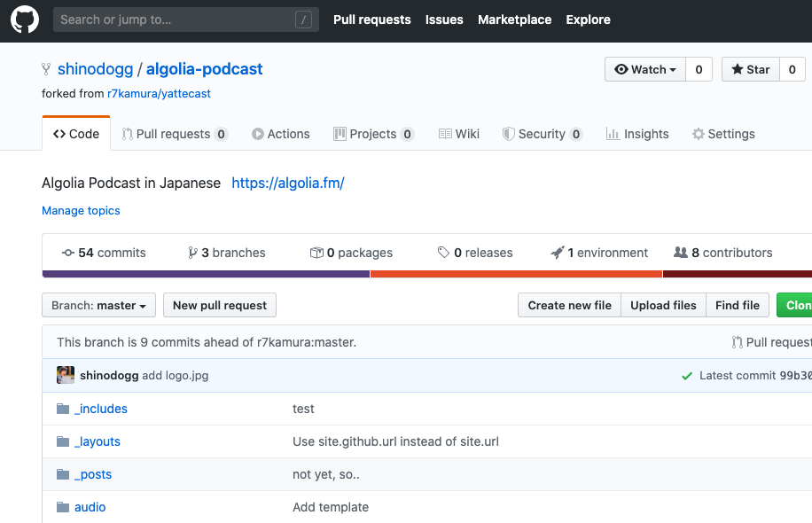Click the dark red language bar segment
The image size is (812, 523).
point(738,274)
